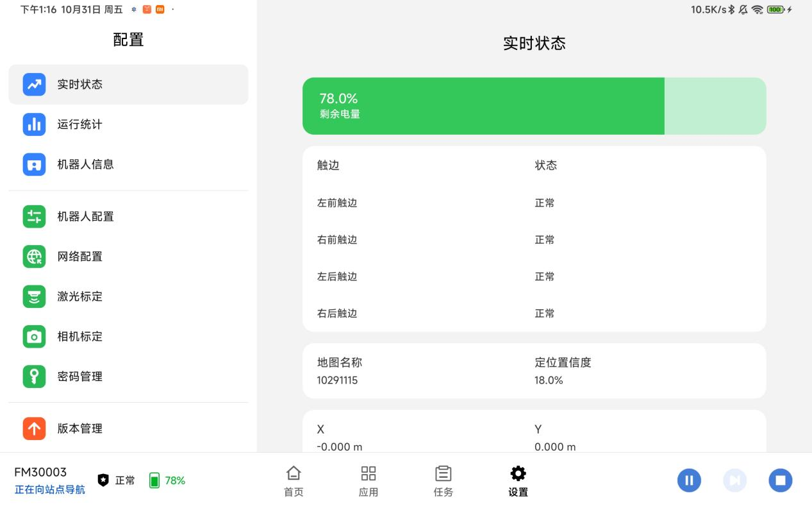Image resolution: width=812 pixels, height=508 pixels.
Task: Tap the 正在向站点导航 status link
Action: [49, 490]
